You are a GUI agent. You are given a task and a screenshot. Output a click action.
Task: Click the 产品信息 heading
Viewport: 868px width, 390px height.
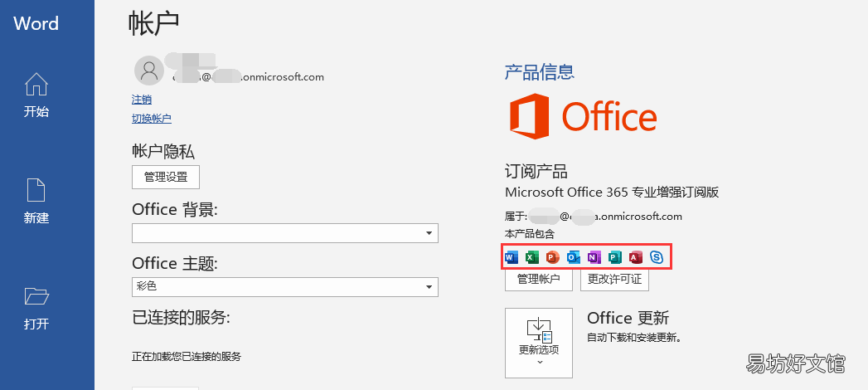click(x=540, y=72)
